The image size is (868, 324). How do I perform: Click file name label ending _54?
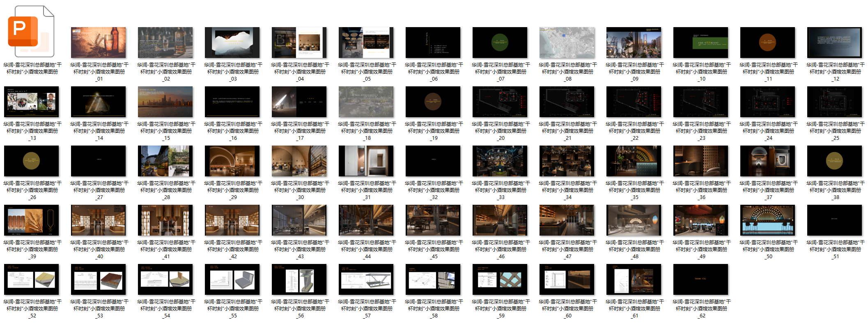coord(166,308)
